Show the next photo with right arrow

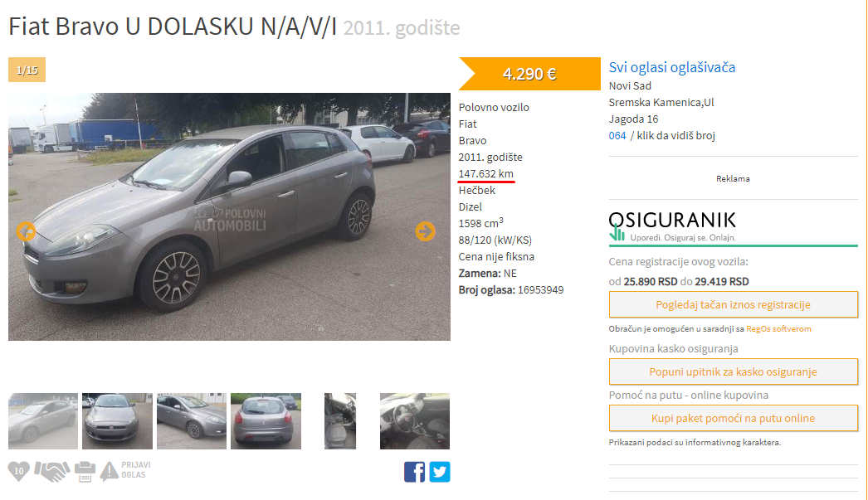point(425,231)
